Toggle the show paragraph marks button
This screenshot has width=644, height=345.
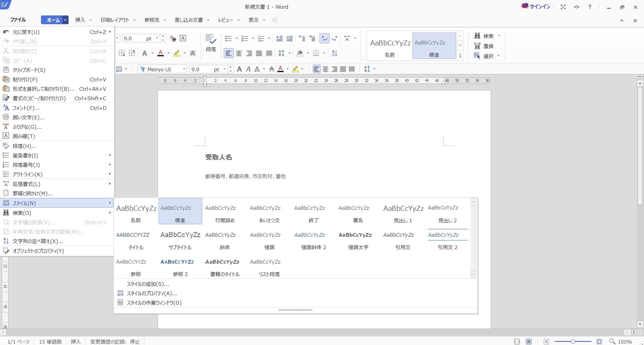[324, 39]
